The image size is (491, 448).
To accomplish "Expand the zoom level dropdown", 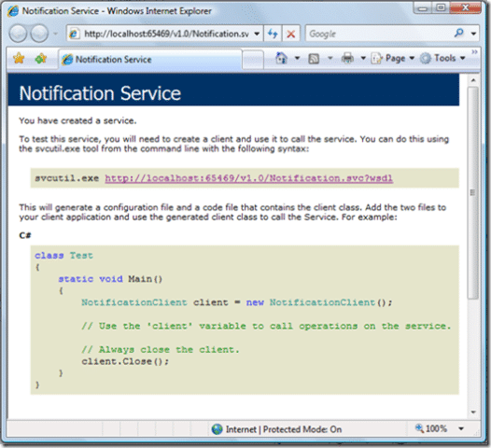I will click(461, 428).
